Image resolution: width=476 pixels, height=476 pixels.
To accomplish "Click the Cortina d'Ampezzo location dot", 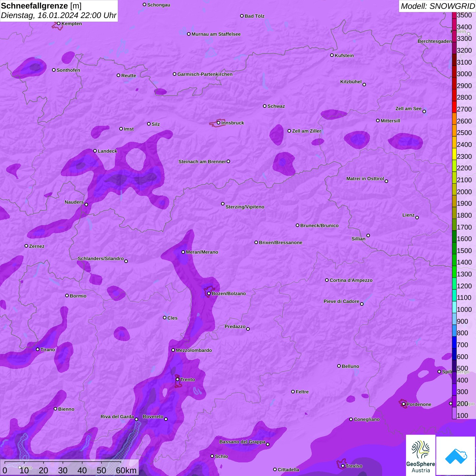I will (x=327, y=280).
